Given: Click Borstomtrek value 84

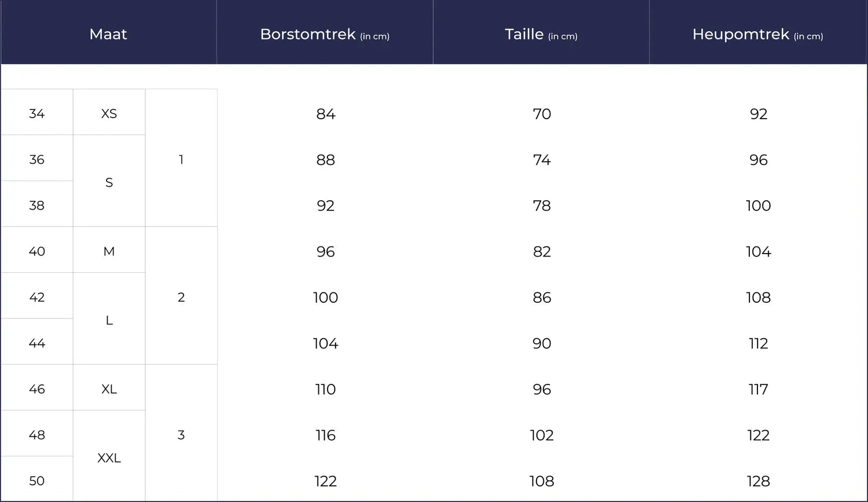Looking at the screenshot, I should click(325, 114).
